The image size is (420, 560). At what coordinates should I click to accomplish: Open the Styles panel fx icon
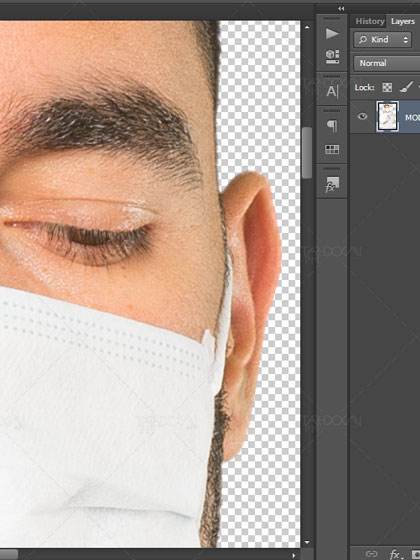click(332, 185)
